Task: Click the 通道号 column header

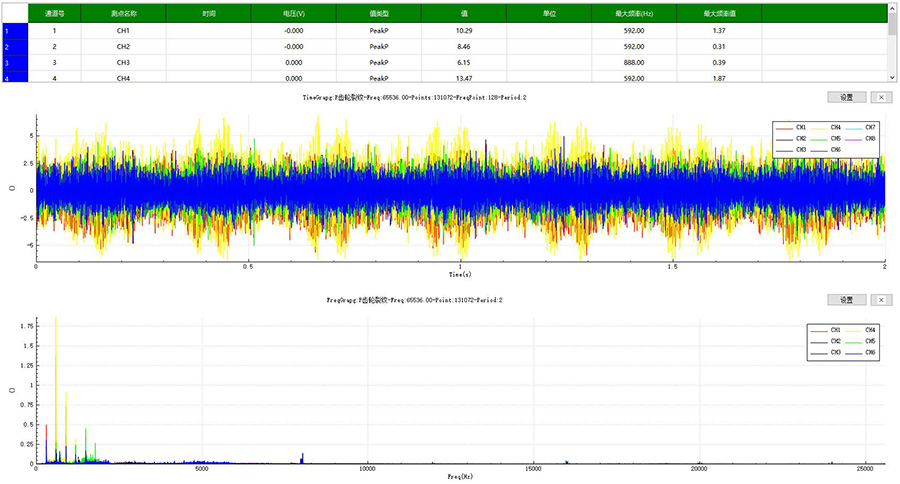Action: 54,14
